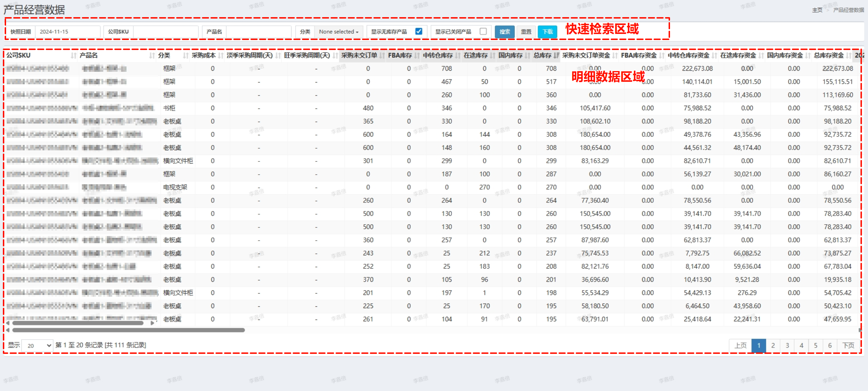Click sort icon next to FBA库存
The width and height of the screenshot is (868, 391).
417,55
